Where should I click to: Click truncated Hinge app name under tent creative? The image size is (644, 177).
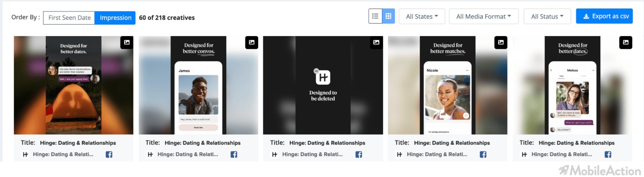pos(63,155)
